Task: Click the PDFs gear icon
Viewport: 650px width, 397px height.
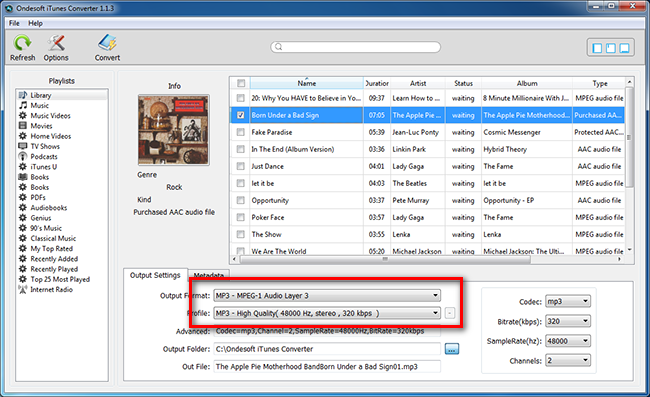Action: point(23,197)
